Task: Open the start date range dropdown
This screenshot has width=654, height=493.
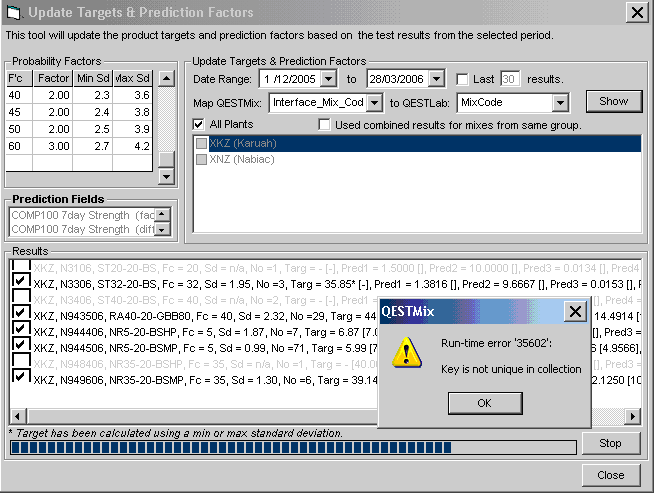Action: [x=335, y=79]
